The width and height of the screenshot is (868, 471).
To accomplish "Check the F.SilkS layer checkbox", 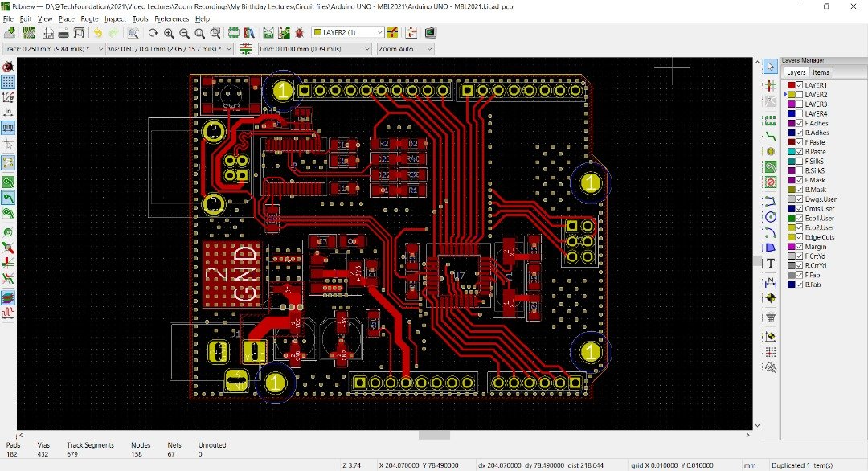I will tap(800, 161).
